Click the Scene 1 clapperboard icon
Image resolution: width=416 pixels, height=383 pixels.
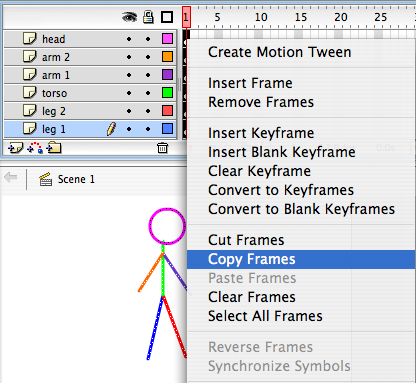click(46, 179)
